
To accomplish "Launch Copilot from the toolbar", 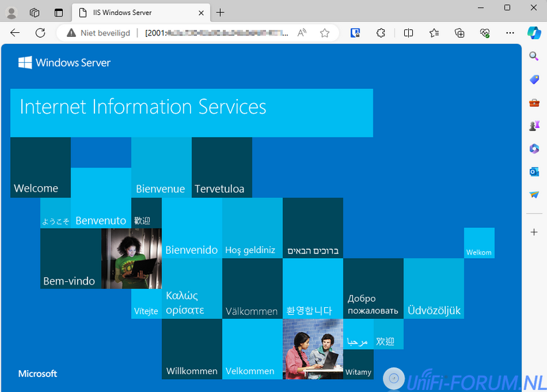I will [x=534, y=33].
